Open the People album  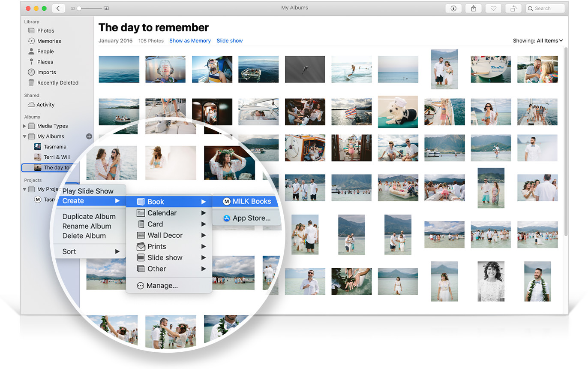click(45, 51)
